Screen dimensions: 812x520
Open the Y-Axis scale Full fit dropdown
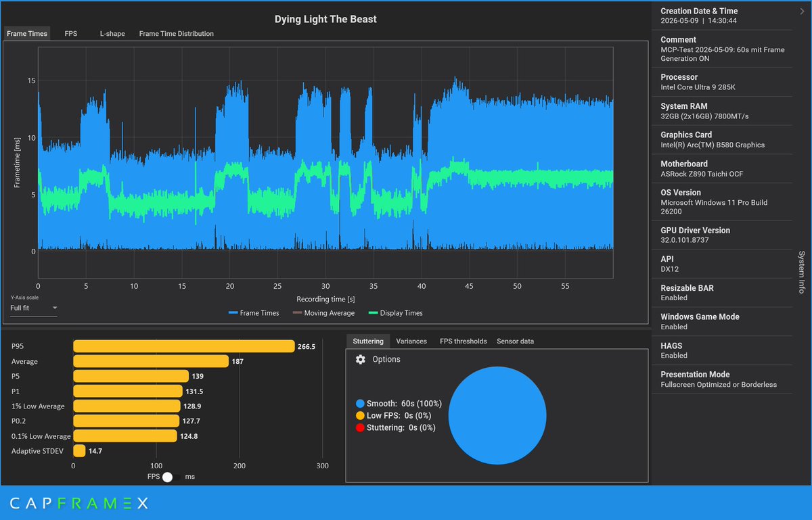(x=34, y=308)
